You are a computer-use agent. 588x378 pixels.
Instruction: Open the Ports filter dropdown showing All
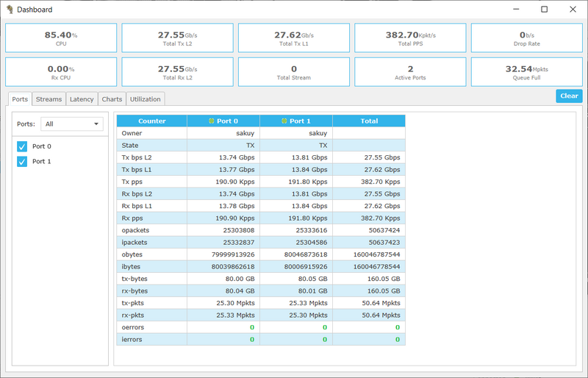pos(72,124)
